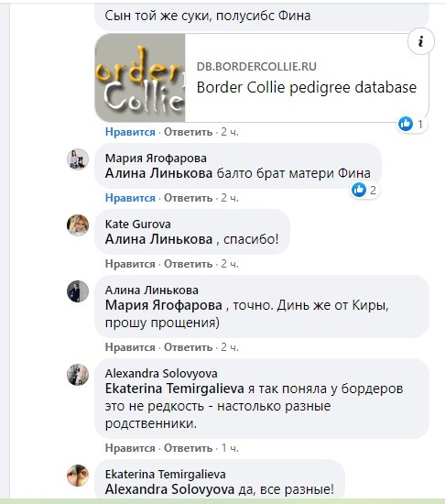Reply to Kate Gurova's comment with Ответить

pos(188,264)
